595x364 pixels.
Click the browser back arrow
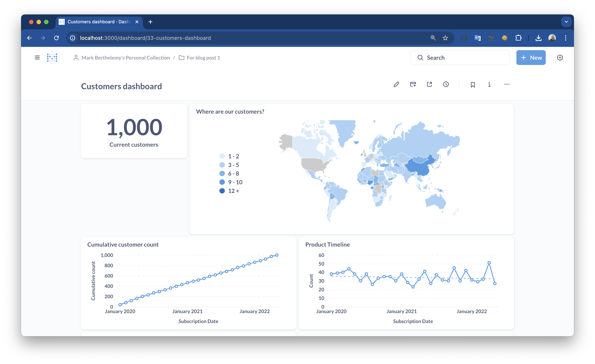30,38
